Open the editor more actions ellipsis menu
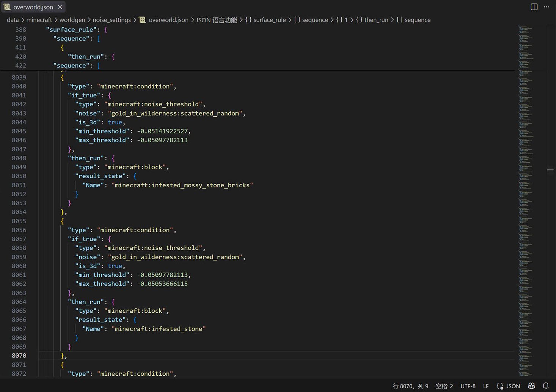 (547, 7)
